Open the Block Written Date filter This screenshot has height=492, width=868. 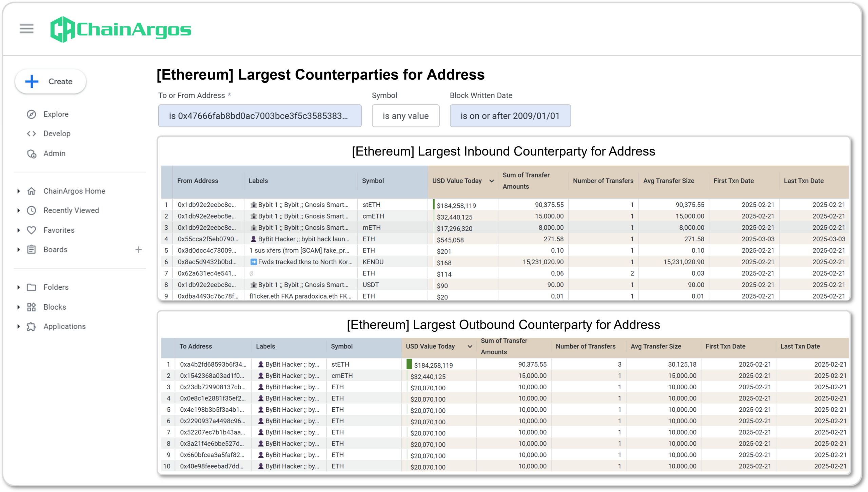510,116
